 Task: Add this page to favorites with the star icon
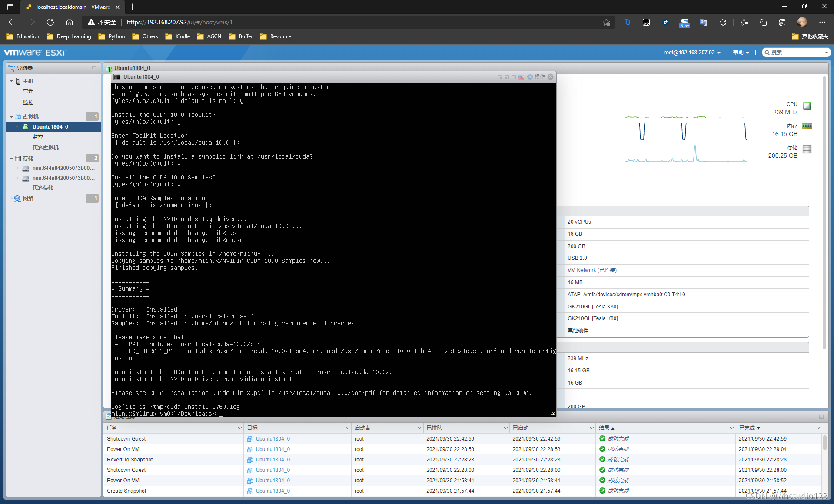(x=607, y=22)
